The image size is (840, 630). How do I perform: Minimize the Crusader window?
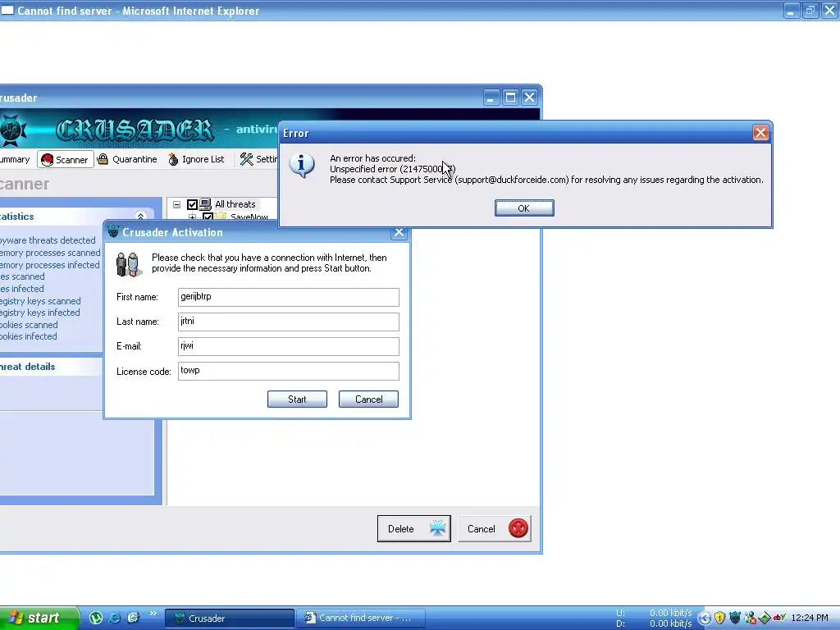491,98
